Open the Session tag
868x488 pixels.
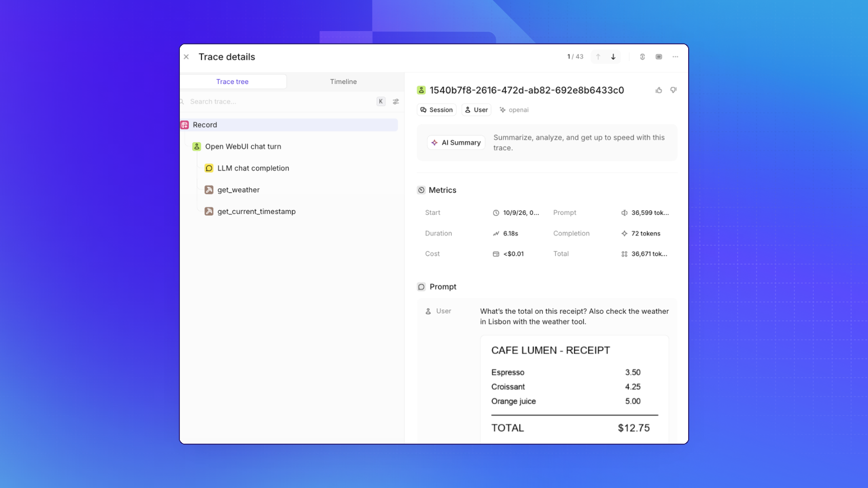coord(436,110)
